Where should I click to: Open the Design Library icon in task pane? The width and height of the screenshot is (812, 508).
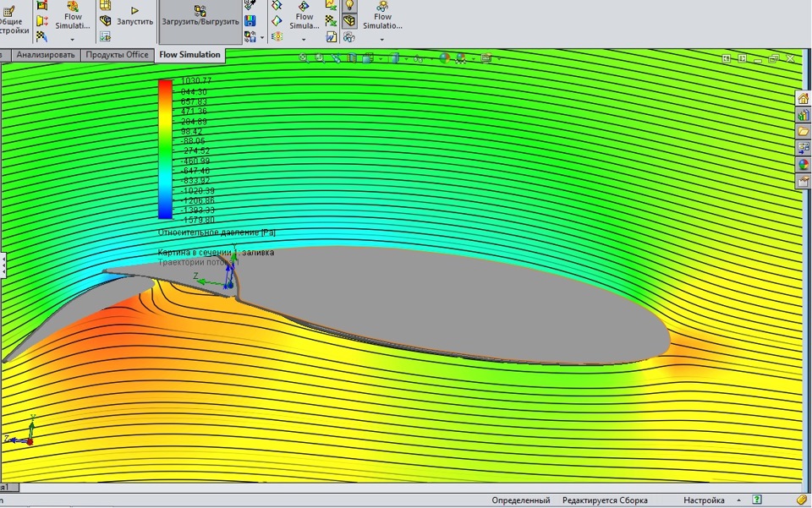pos(804,115)
